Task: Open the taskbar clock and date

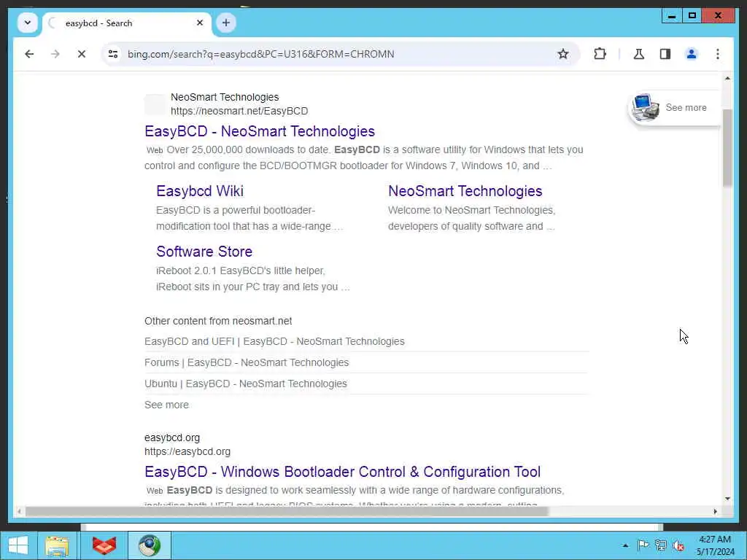Action: (x=715, y=545)
